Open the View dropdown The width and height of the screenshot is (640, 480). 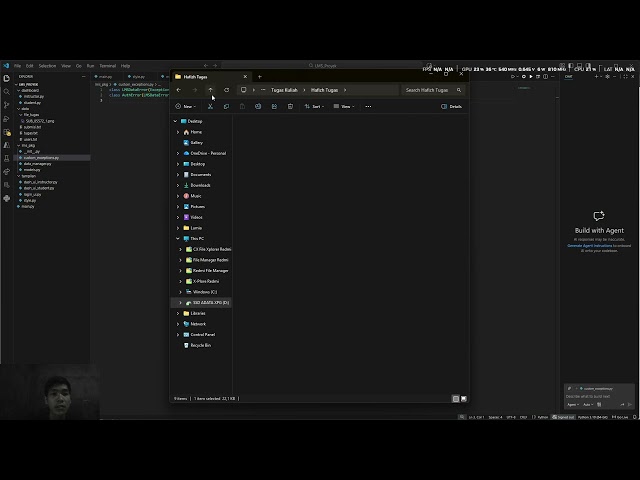click(x=344, y=107)
